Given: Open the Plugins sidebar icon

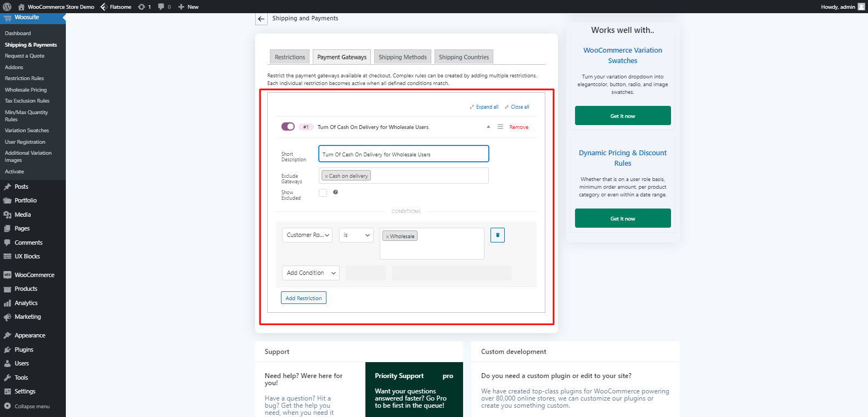Looking at the screenshot, I should click(x=7, y=350).
